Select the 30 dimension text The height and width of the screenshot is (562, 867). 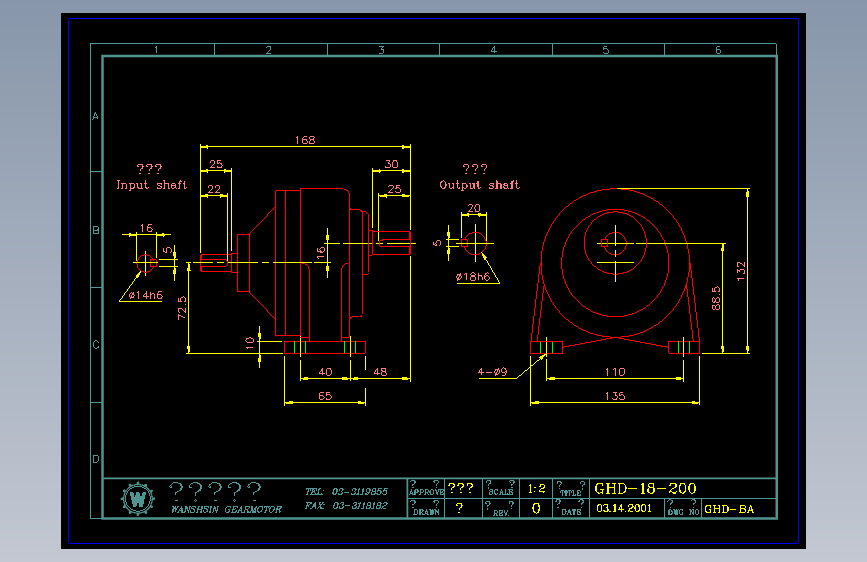391,164
